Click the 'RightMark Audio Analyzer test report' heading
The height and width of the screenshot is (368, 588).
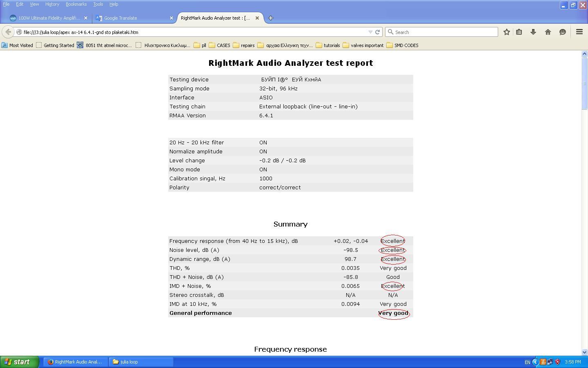(x=291, y=63)
